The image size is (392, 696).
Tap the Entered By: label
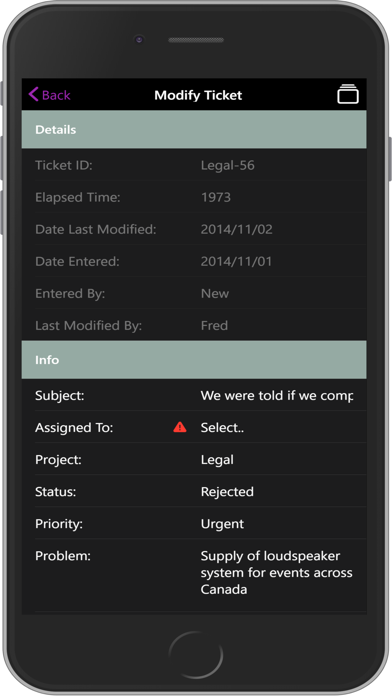tap(70, 293)
